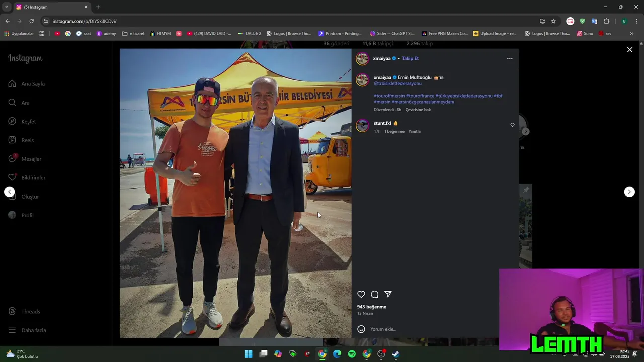Open the weather widget on taskbar
The height and width of the screenshot is (362, 644).
(x=22, y=354)
